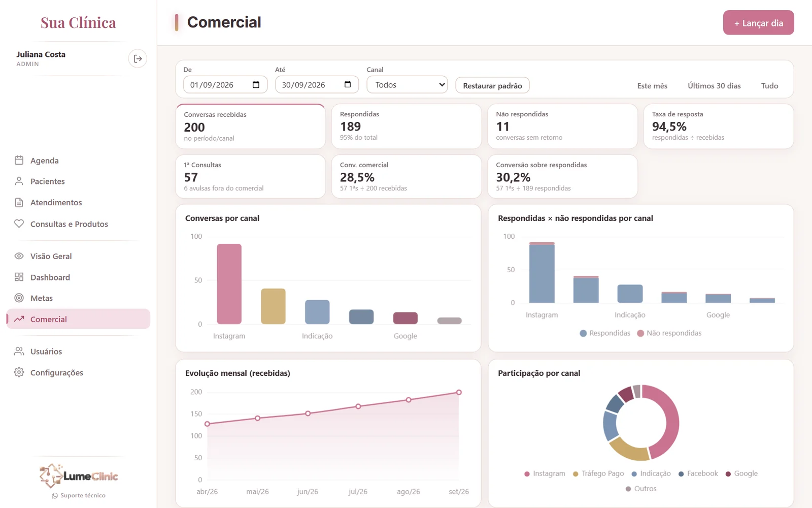The image size is (812, 508).
Task: Click the Agenda calendar icon in sidebar
Action: click(x=19, y=161)
